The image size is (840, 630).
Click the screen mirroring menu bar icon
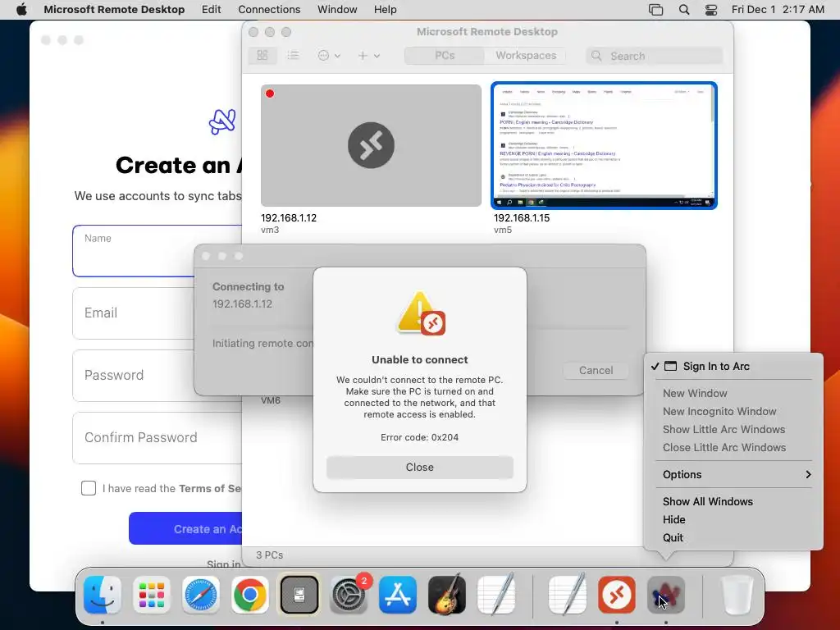coord(655,10)
